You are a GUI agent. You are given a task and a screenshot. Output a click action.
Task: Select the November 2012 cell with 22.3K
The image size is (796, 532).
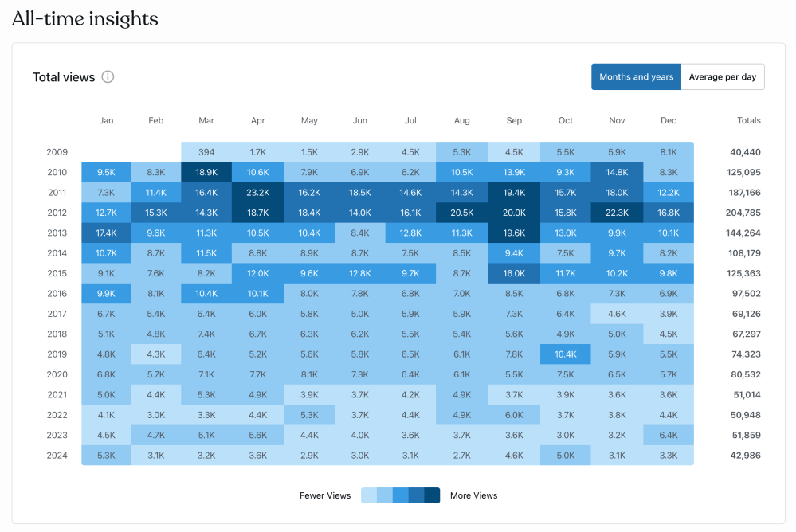coord(617,213)
